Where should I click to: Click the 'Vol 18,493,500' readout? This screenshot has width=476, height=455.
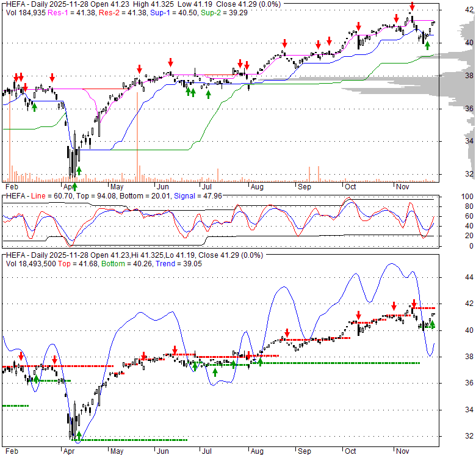click(x=31, y=264)
